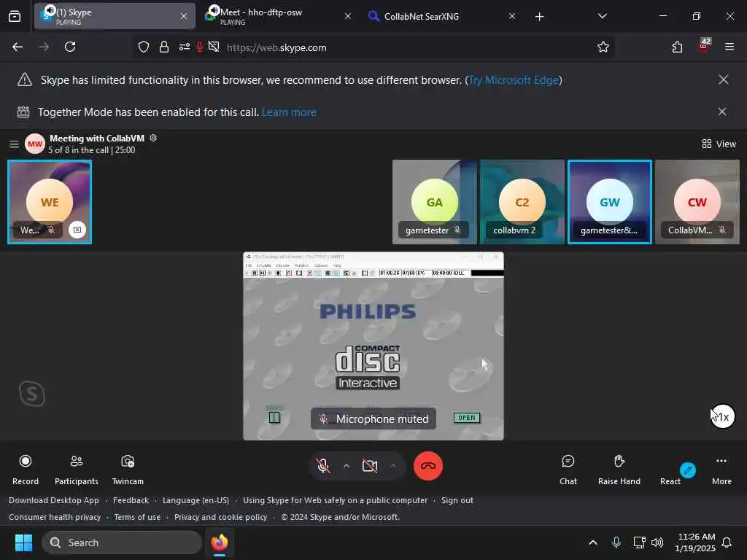Open Consumer health privacy link
Screen dimensions: 747x560
pos(55,517)
